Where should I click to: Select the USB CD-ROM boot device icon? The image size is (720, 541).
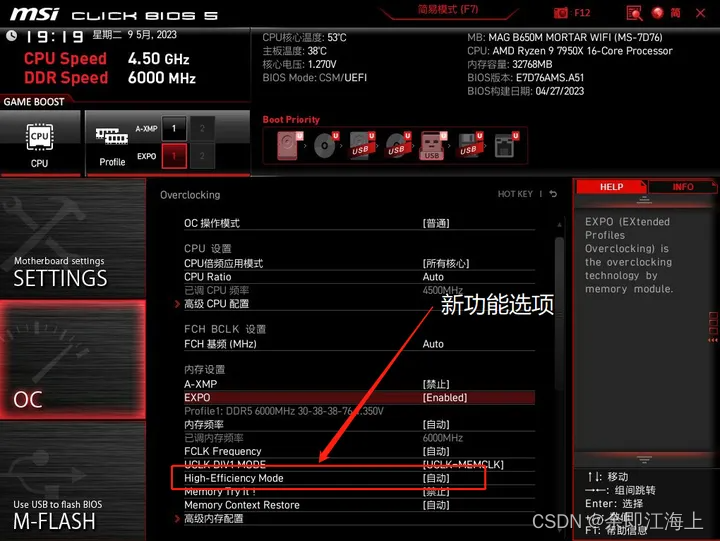[398, 145]
